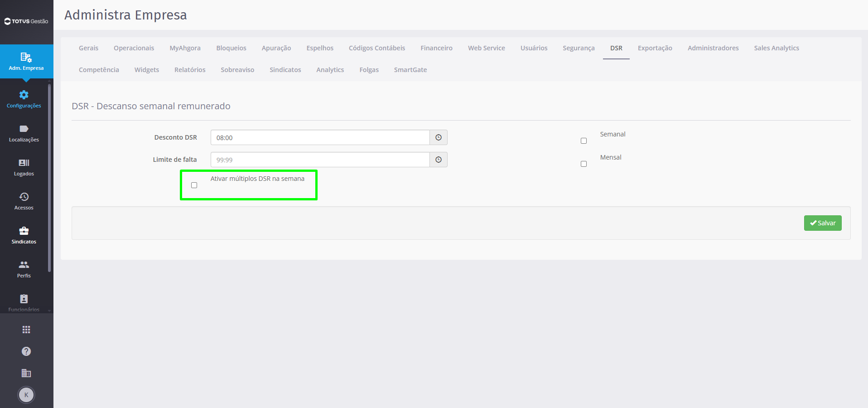
Task: Open Funcionários badge icon
Action: click(x=24, y=299)
